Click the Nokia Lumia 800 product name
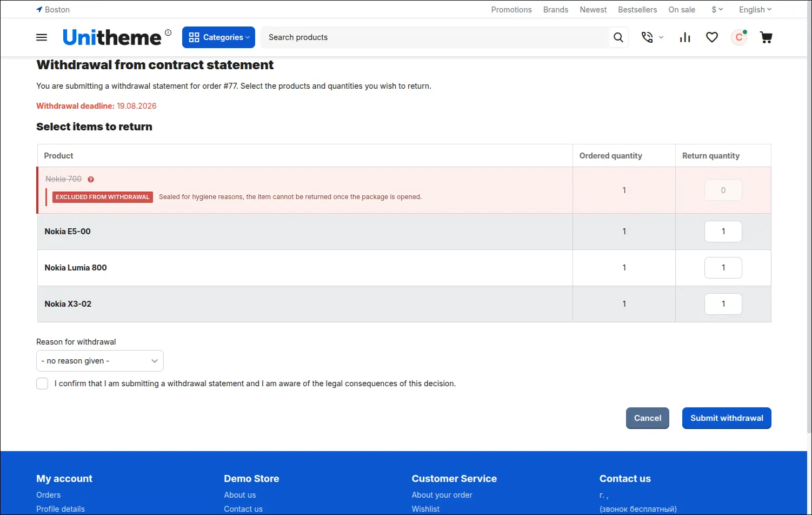 tap(76, 268)
